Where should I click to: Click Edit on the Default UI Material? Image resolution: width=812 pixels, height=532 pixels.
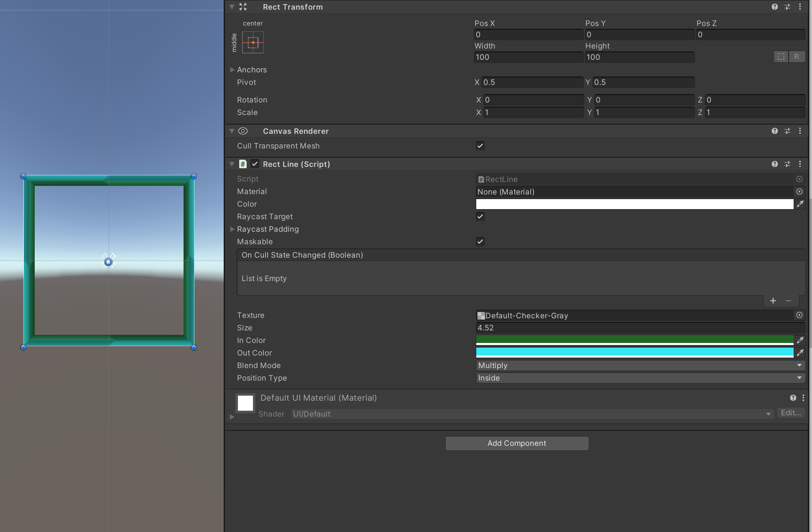(791, 413)
